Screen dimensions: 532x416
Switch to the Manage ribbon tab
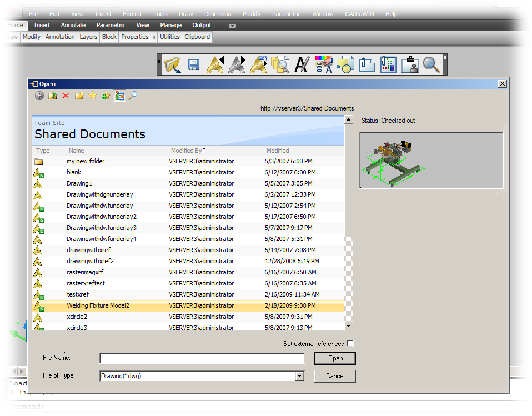click(170, 25)
